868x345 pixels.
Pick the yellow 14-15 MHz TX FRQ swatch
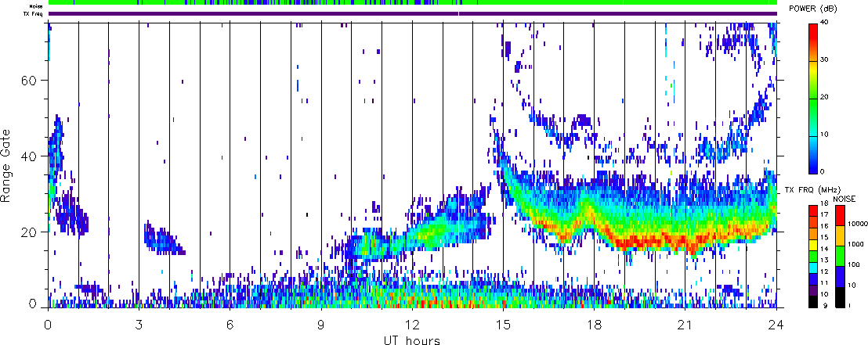tap(812, 244)
